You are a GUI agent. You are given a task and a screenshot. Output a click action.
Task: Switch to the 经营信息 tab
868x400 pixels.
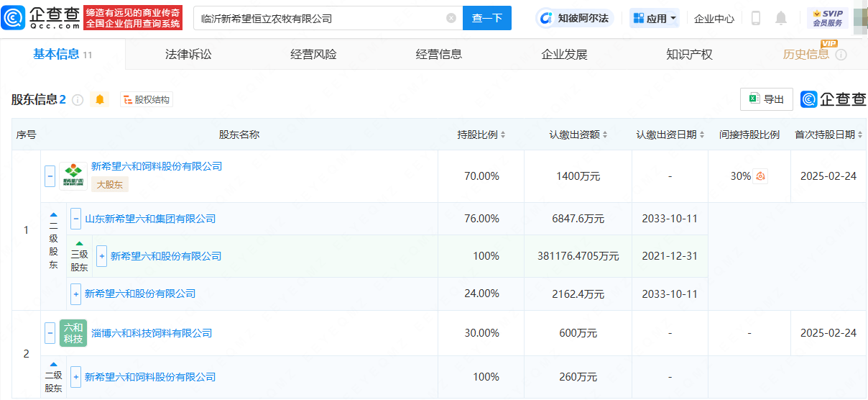tap(439, 54)
